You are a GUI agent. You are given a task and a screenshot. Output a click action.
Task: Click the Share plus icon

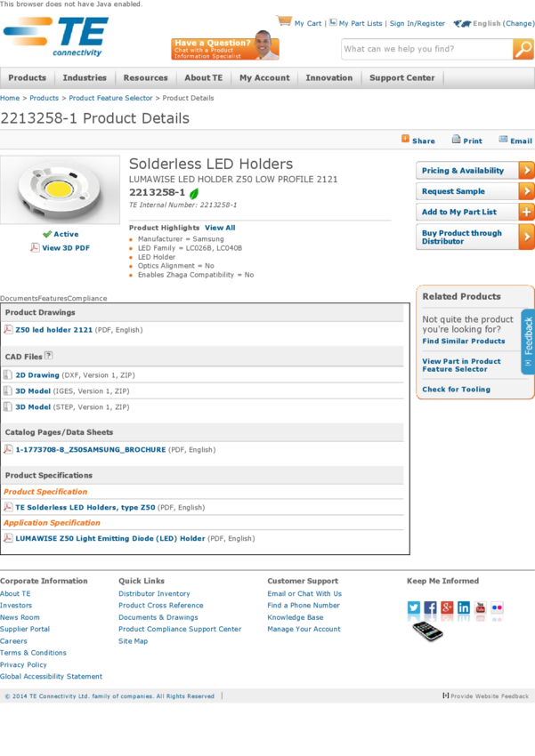click(x=405, y=139)
